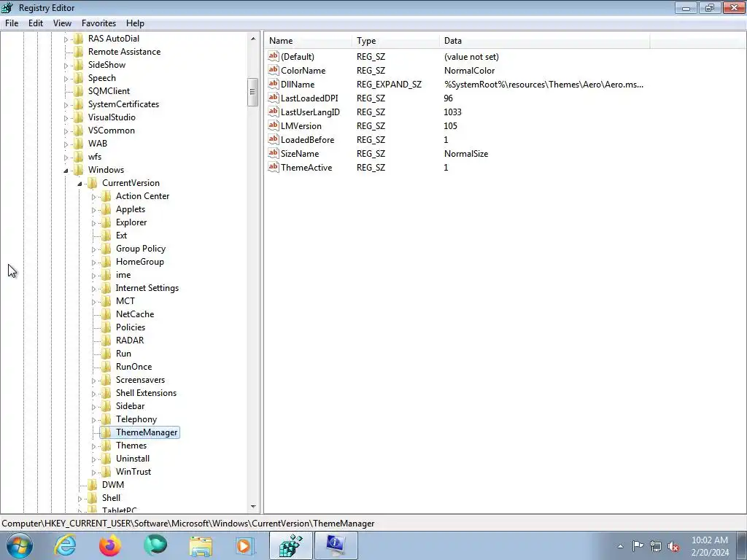
Task: Open the File menu
Action: tap(12, 23)
